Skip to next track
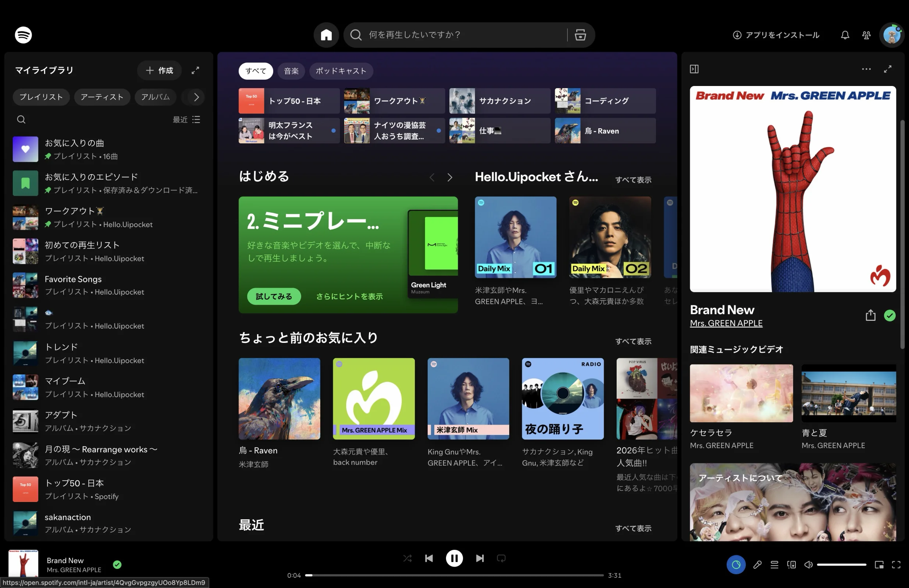Screen dimensions: 909x588 480,558
